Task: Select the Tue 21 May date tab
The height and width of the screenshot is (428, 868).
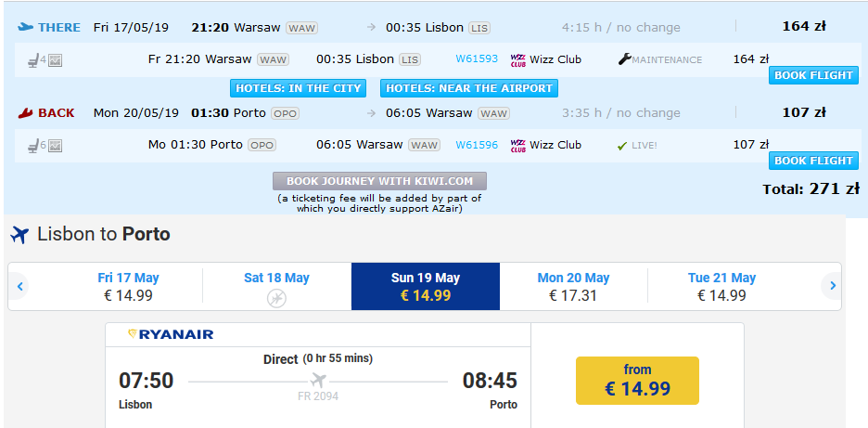Action: [721, 287]
